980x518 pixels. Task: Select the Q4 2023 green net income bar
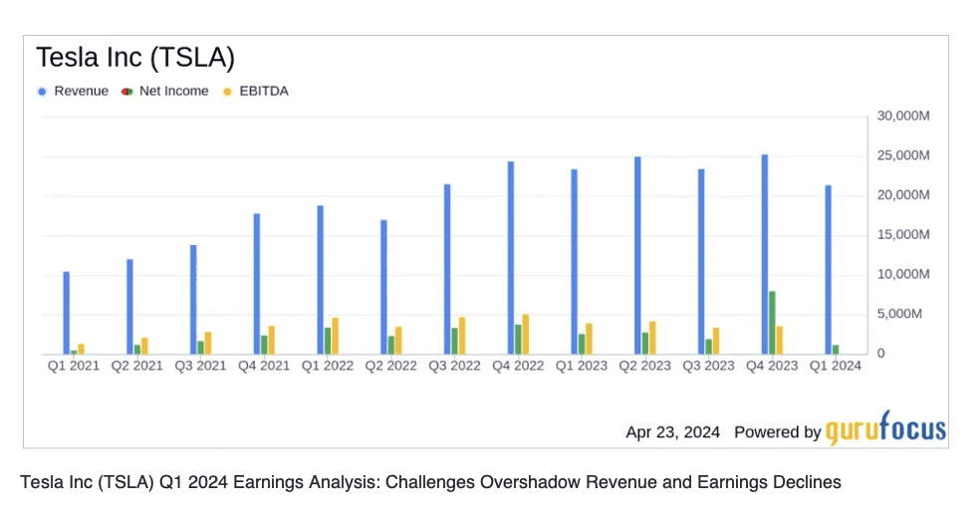772,323
